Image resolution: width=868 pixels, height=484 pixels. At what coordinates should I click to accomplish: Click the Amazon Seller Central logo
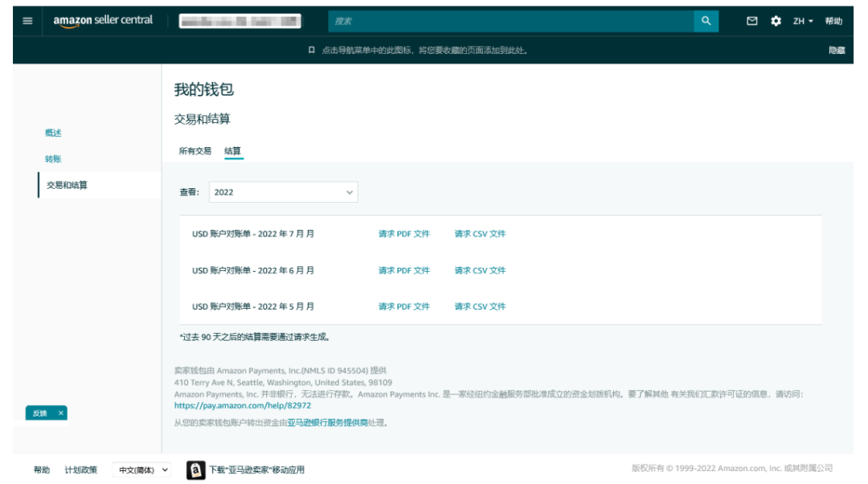pyautogui.click(x=103, y=21)
